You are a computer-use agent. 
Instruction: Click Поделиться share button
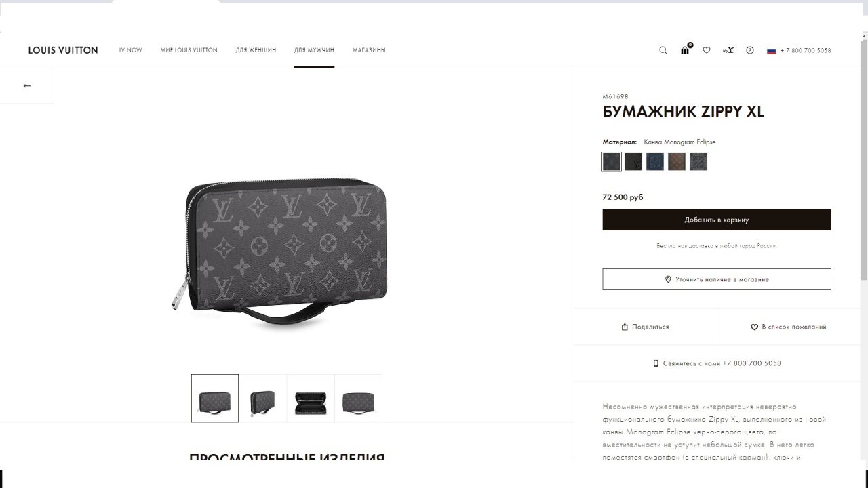(645, 327)
